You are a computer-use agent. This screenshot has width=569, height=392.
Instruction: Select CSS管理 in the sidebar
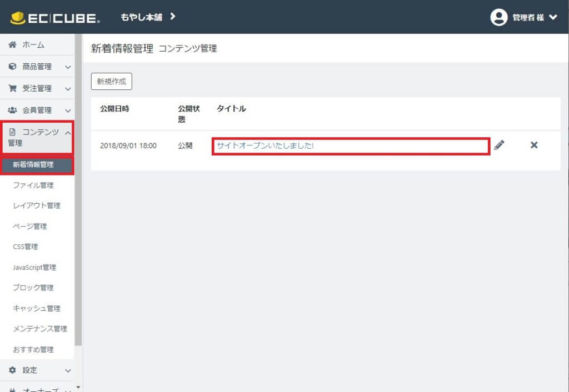point(26,247)
